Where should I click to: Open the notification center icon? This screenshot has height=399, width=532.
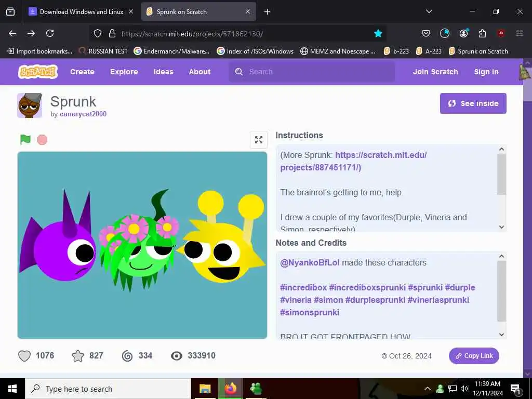click(x=515, y=389)
